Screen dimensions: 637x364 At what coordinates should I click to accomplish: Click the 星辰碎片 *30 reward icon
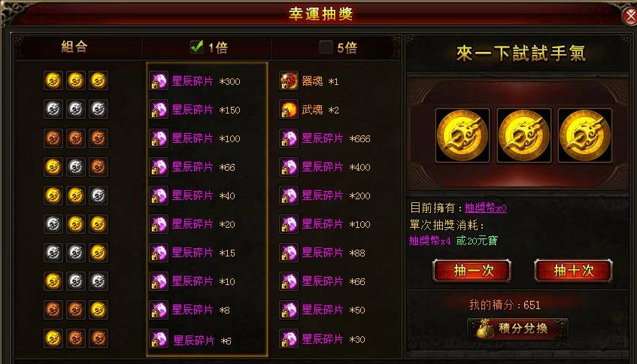pyautogui.click(x=289, y=338)
